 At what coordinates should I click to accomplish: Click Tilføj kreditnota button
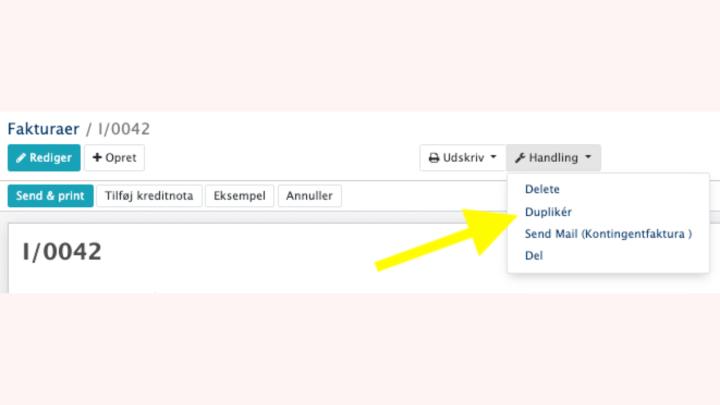click(149, 196)
